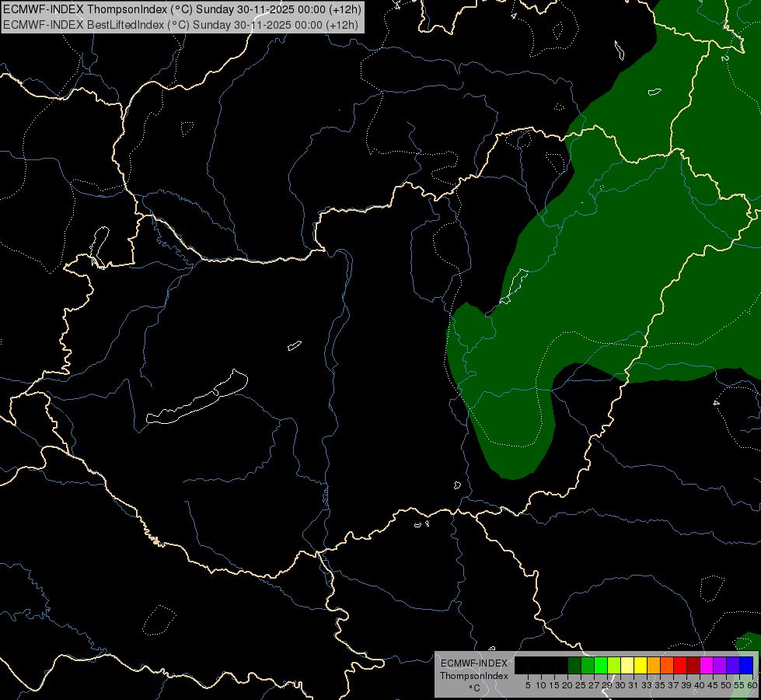Image resolution: width=761 pixels, height=700 pixels.
Task: Pick the yellow-green 29–30 legend swatch
Action: [x=614, y=665]
